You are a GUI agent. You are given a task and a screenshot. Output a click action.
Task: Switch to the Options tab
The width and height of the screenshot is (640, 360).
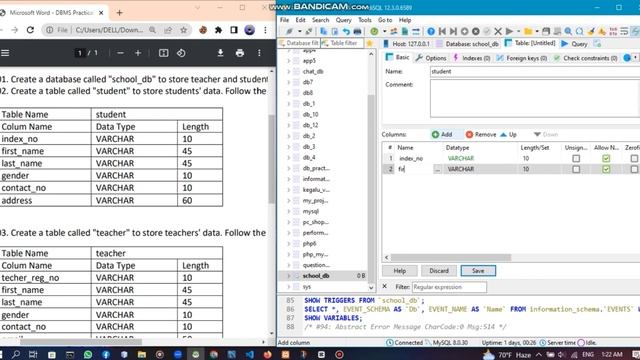[x=431, y=58]
